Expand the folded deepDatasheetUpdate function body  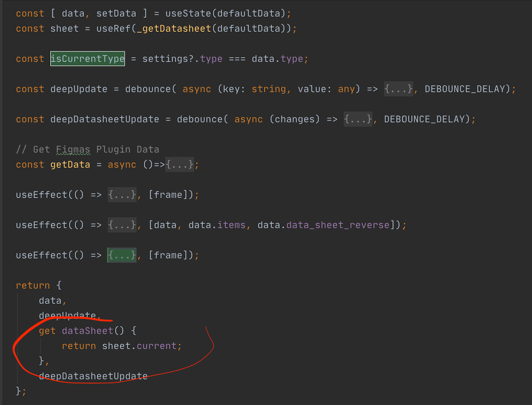[x=358, y=119]
